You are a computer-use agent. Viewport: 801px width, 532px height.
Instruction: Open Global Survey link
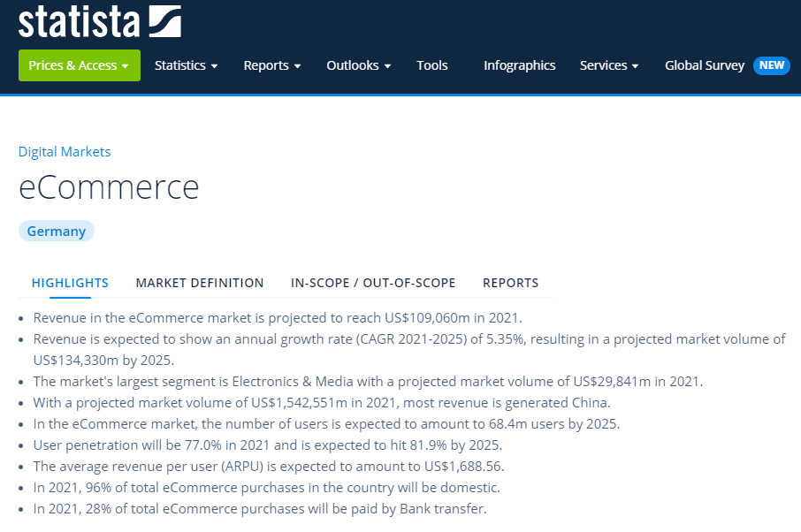click(x=705, y=65)
